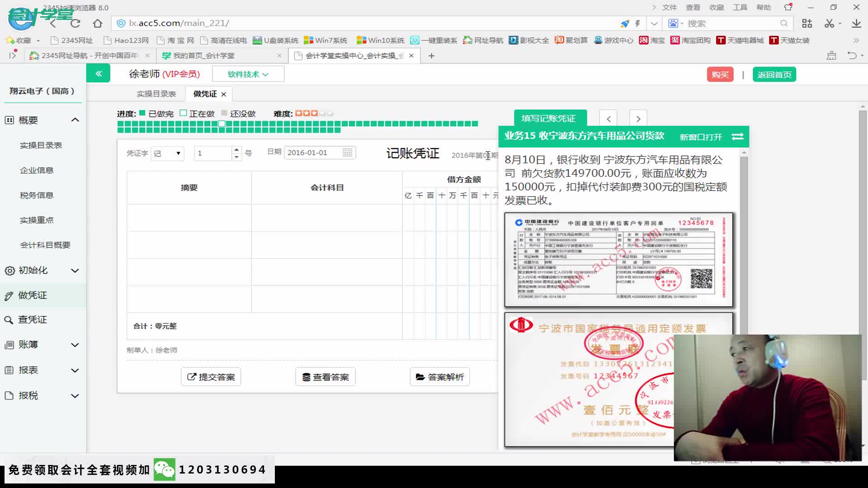Open the date picker calendar icon
The width and height of the screenshot is (868, 488).
(x=347, y=153)
